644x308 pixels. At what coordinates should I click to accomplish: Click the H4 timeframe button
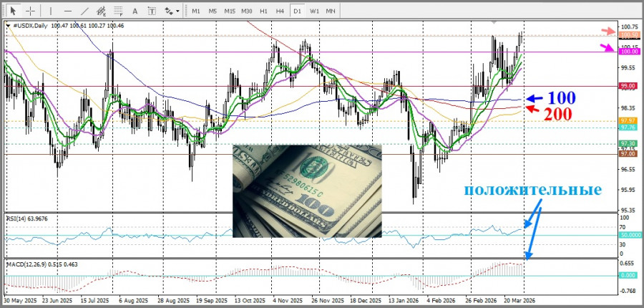coord(280,11)
